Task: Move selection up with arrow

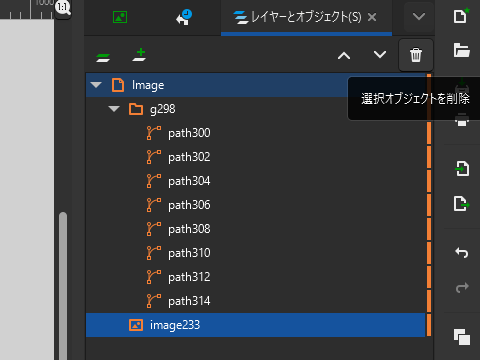Action: (x=344, y=55)
